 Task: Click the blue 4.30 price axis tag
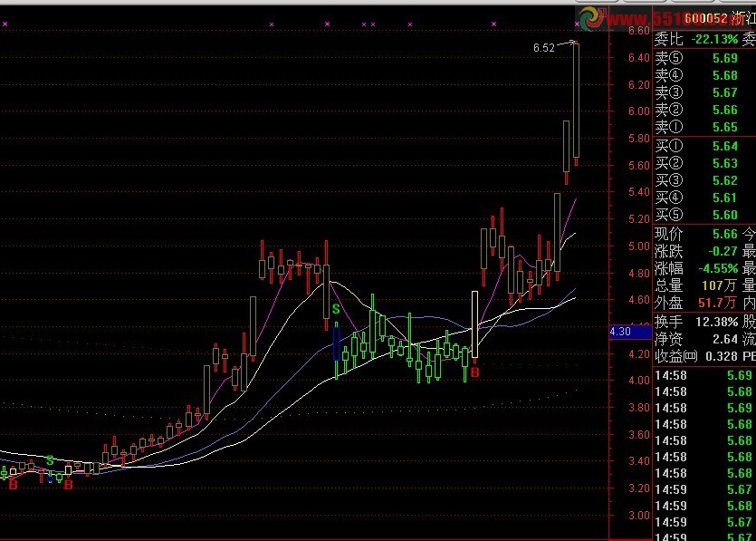click(620, 333)
